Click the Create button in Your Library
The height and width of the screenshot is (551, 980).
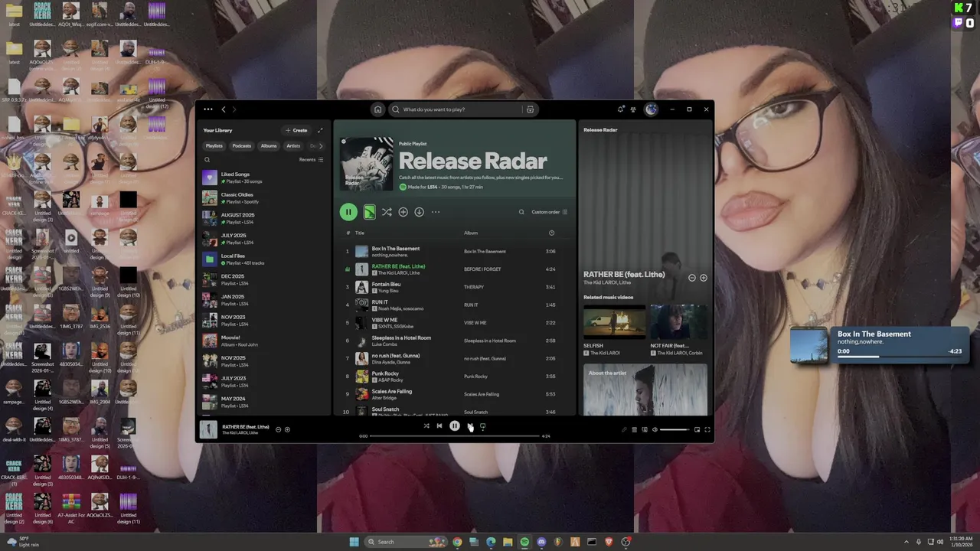tap(296, 130)
